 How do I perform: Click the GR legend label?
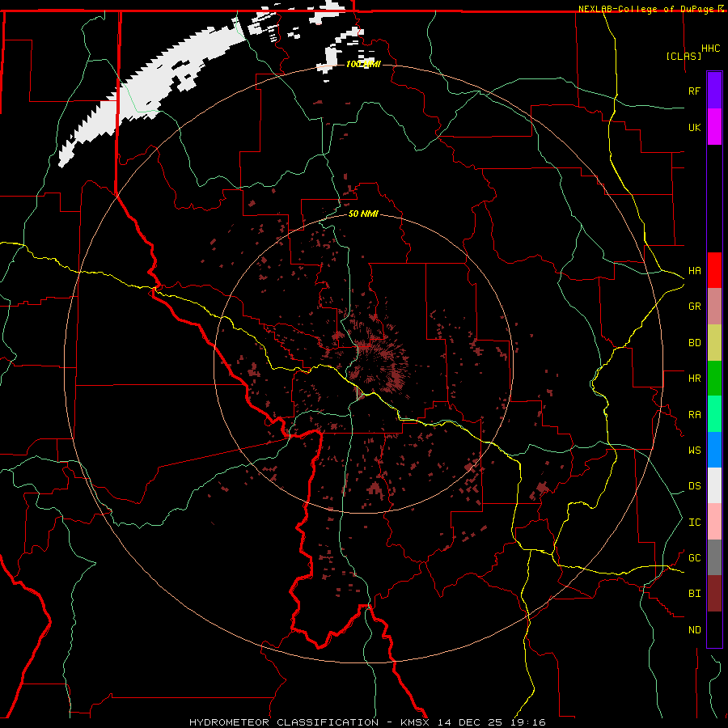pos(694,307)
